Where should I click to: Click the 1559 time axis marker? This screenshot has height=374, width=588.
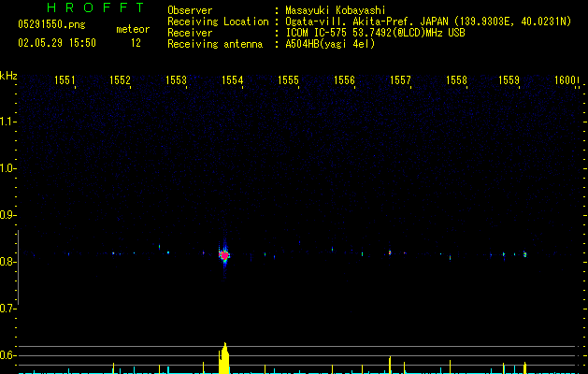[x=509, y=80]
